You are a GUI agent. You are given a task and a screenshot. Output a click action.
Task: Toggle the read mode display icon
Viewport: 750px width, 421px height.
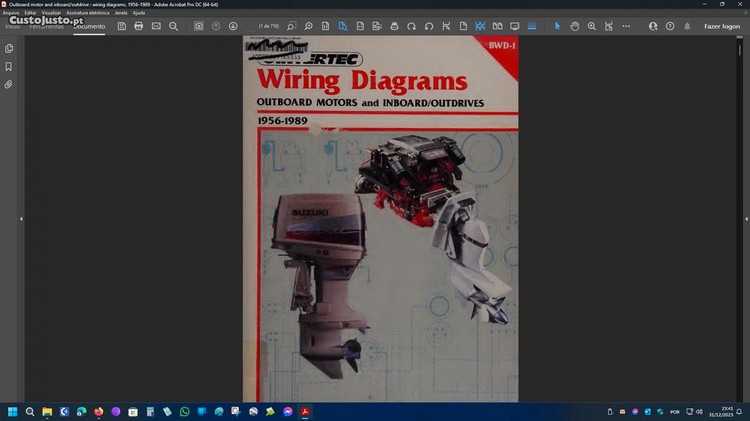[514, 26]
